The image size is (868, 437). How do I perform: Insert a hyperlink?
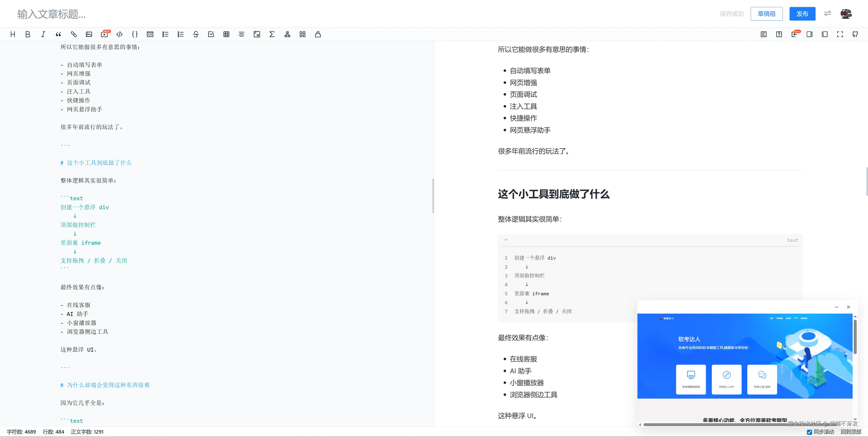(x=74, y=34)
